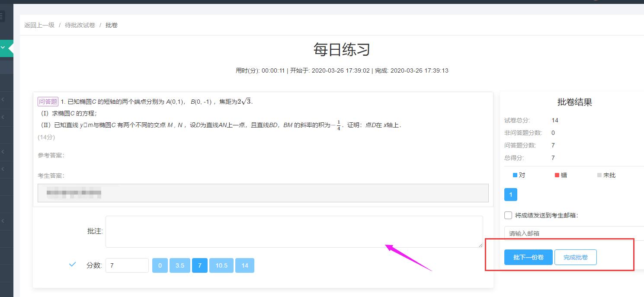Click the 返回上一级 link
The image size is (644, 297).
38,25
